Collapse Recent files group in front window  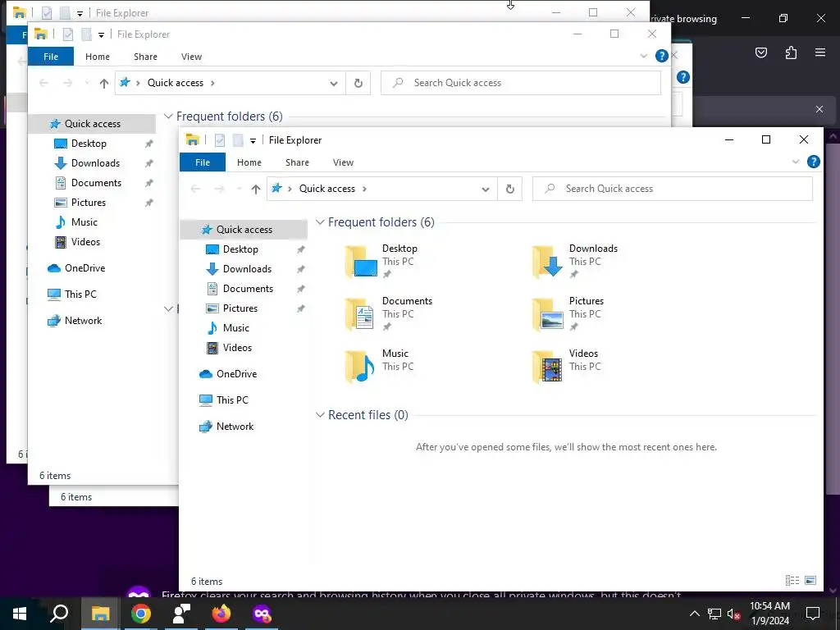click(x=320, y=414)
